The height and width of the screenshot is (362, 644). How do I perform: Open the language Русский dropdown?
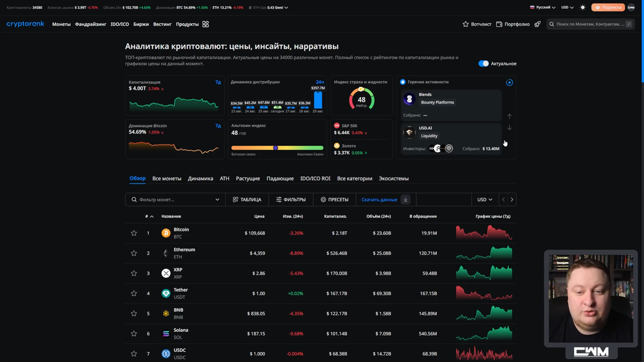click(543, 8)
